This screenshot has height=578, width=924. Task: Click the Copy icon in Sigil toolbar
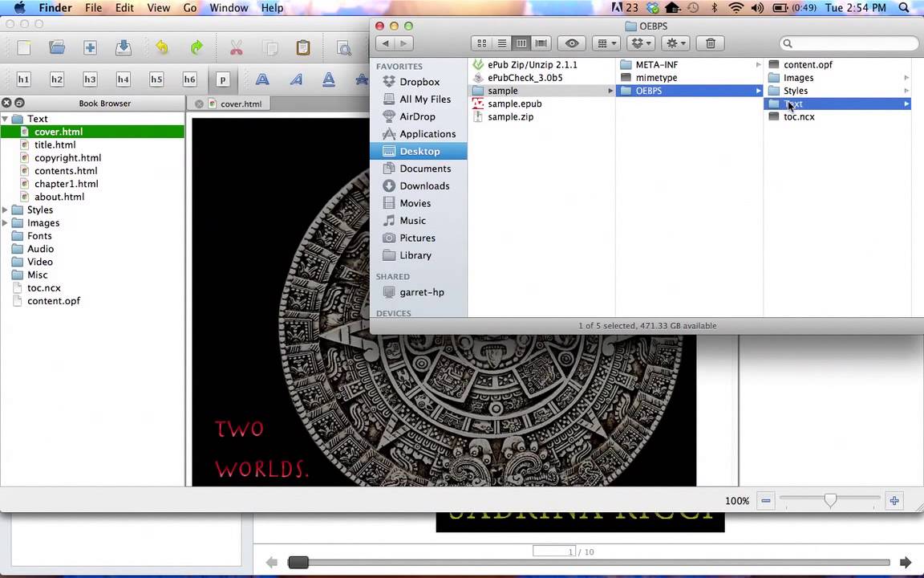[269, 48]
